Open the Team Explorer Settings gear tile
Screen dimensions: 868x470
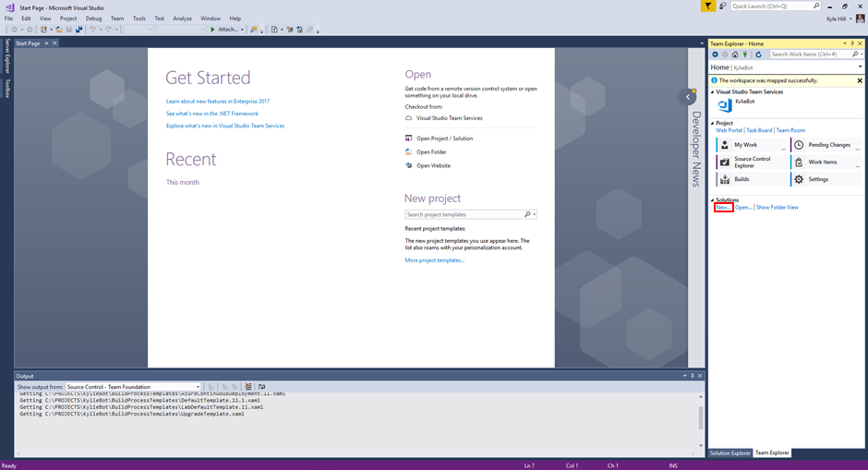pyautogui.click(x=826, y=179)
